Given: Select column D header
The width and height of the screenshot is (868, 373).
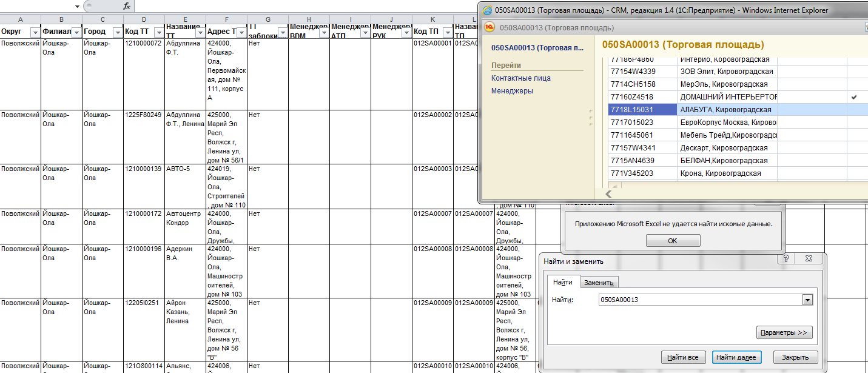Looking at the screenshot, I should [x=144, y=19].
